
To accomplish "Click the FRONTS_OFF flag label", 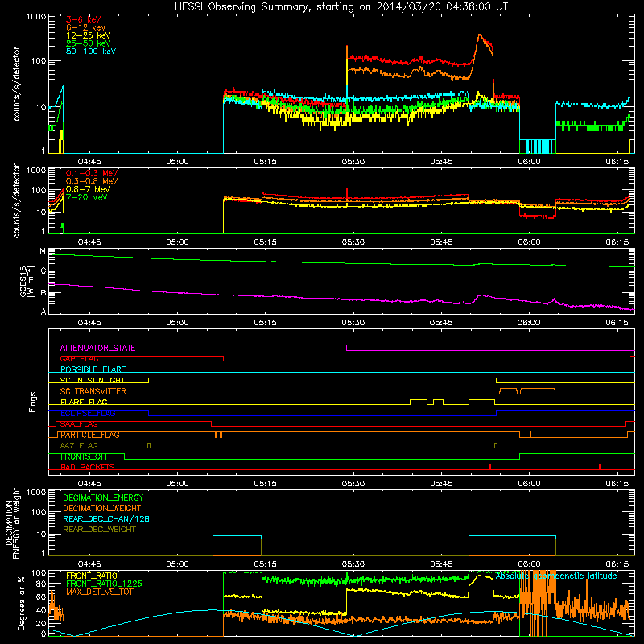I will [85, 456].
